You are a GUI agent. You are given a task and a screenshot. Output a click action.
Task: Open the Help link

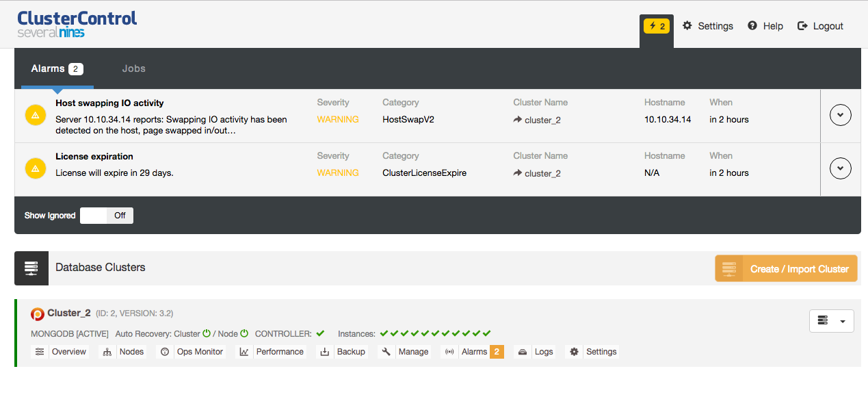(x=773, y=26)
